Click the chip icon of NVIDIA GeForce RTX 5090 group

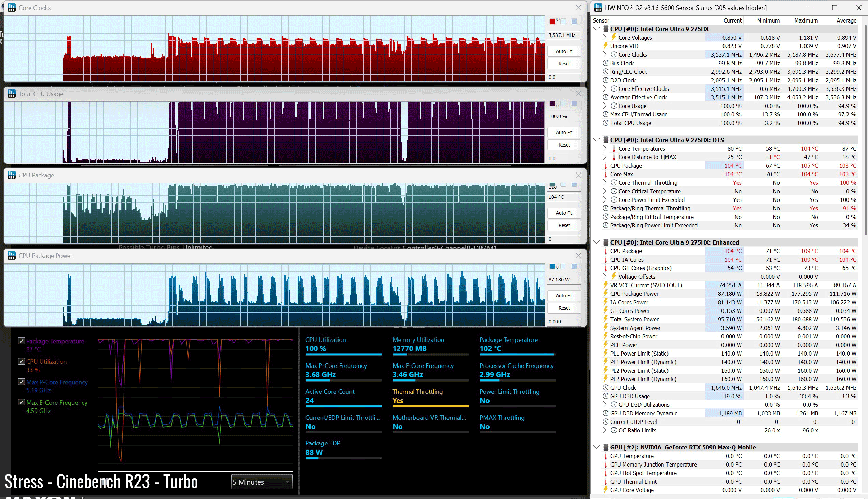[606, 447]
